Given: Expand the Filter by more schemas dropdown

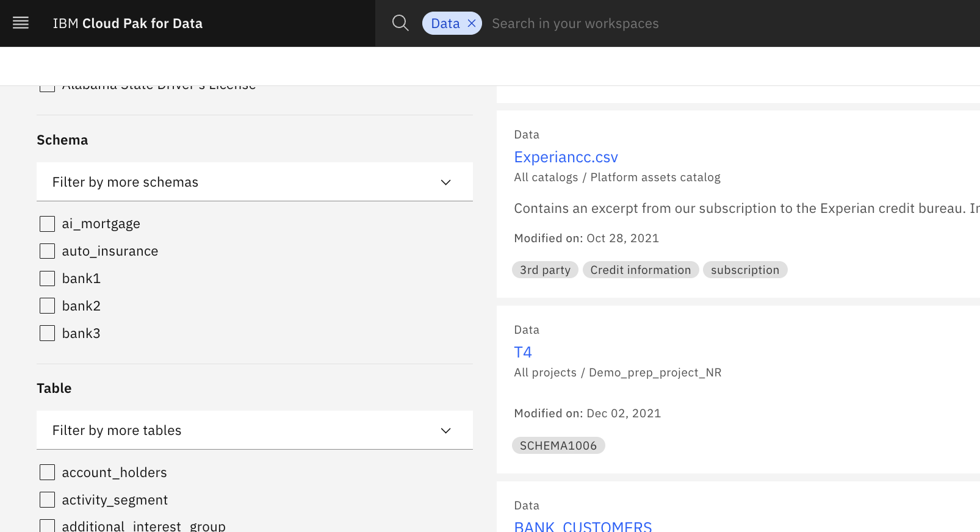Looking at the screenshot, I should tap(254, 182).
